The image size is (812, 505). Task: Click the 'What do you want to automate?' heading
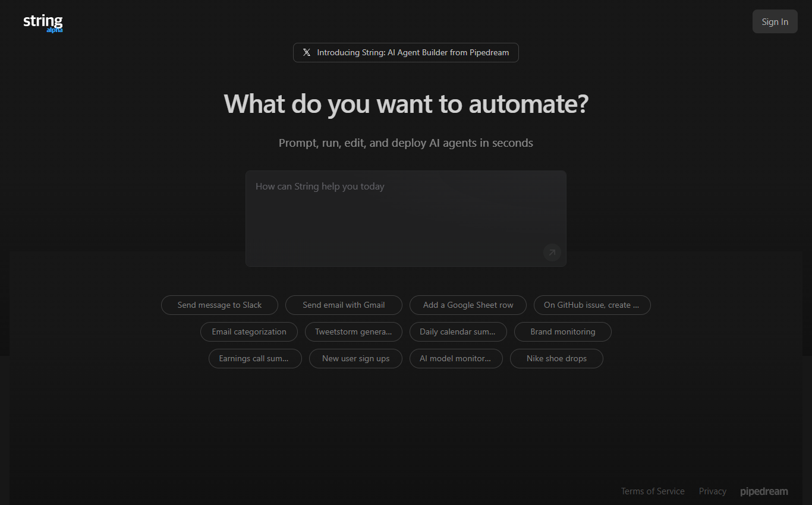pyautogui.click(x=406, y=103)
